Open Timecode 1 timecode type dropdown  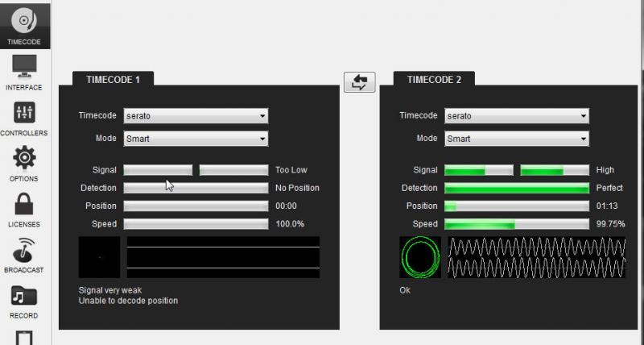tap(196, 116)
